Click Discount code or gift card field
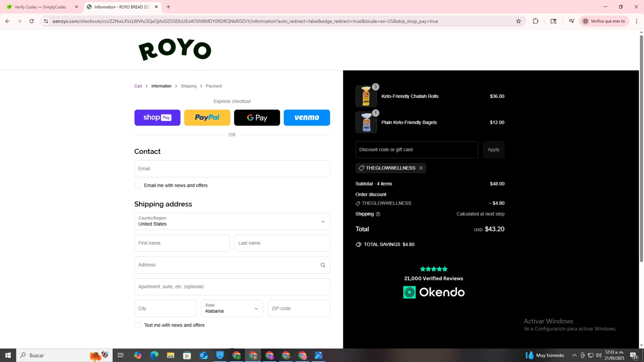 [x=416, y=150]
